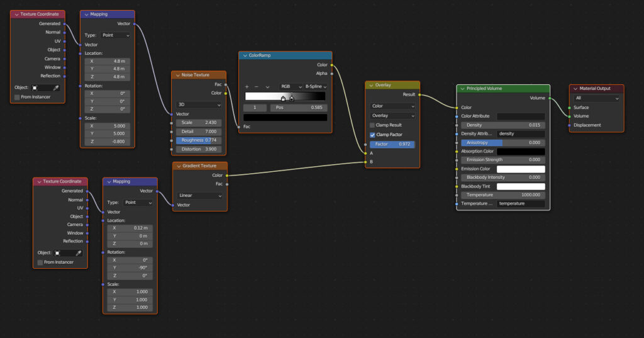Click the Mapping Location X 0.12 m field

point(130,228)
